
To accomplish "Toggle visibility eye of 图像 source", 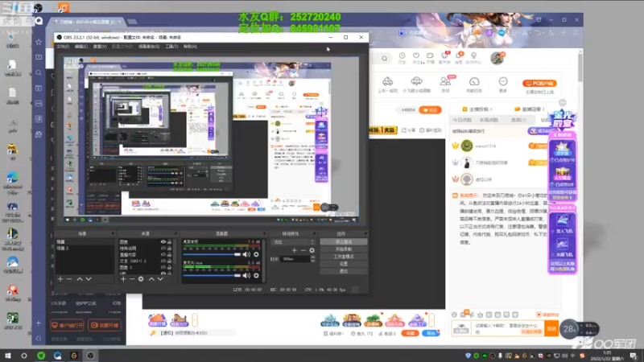I will 163,242.
